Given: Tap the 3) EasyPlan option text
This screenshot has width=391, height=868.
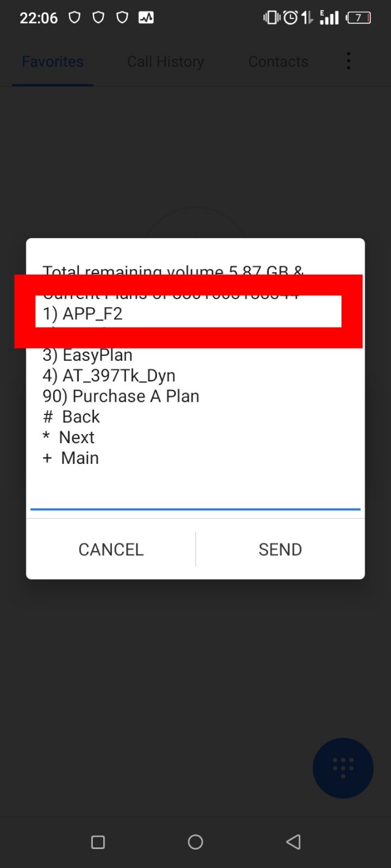Looking at the screenshot, I should point(87,355).
